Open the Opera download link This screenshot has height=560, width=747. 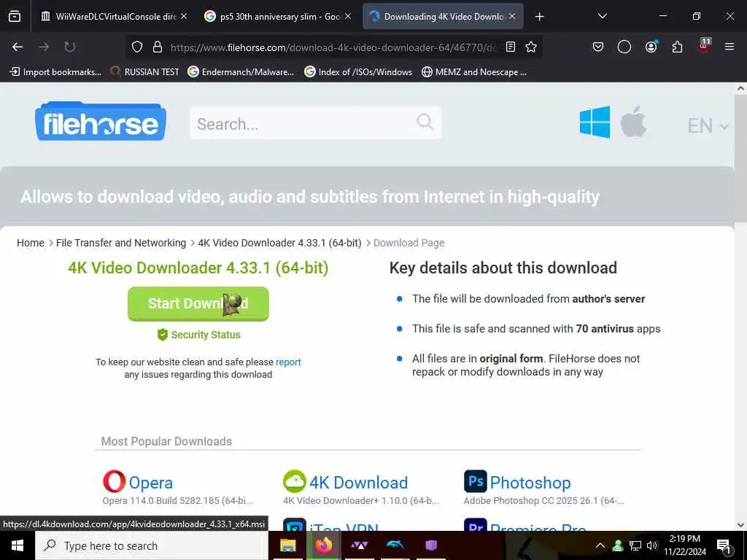(x=150, y=483)
